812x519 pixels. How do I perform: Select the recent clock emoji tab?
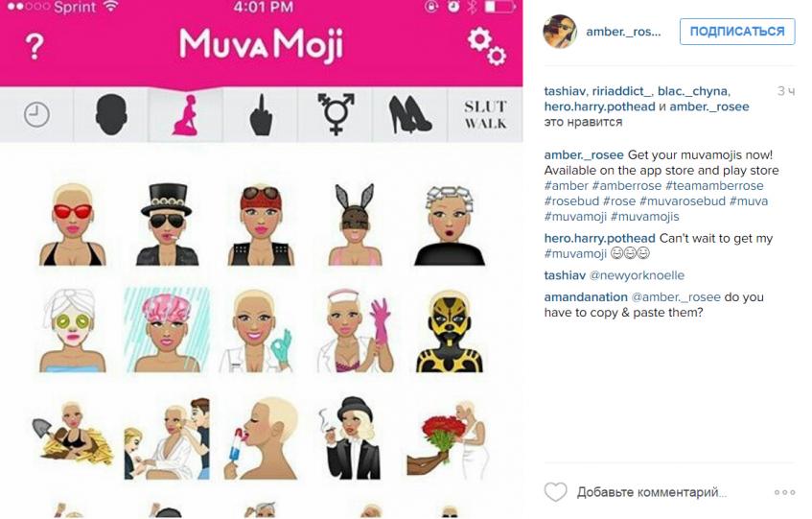36,114
